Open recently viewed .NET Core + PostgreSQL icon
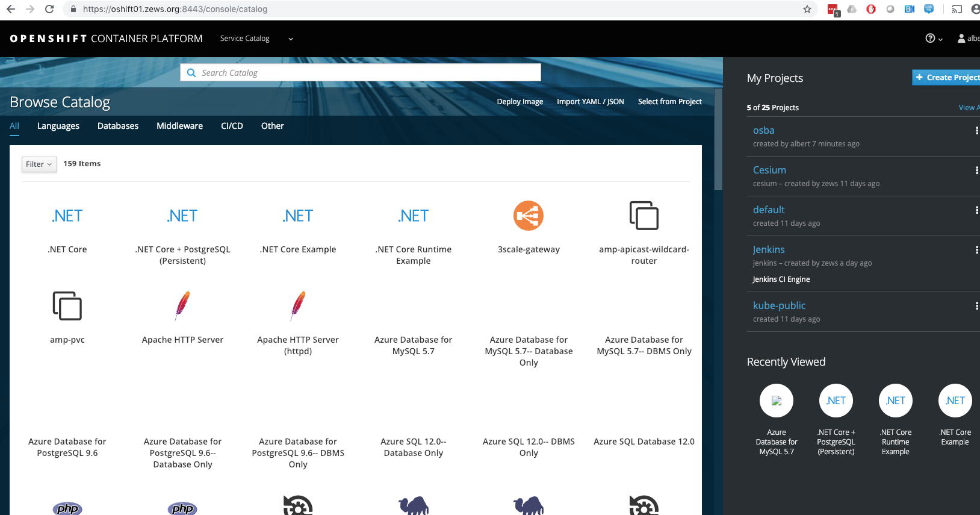 click(x=836, y=401)
